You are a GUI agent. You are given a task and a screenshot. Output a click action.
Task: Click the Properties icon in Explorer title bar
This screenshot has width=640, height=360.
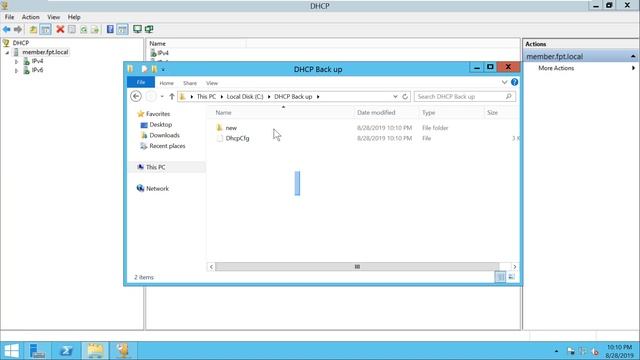coord(144,69)
